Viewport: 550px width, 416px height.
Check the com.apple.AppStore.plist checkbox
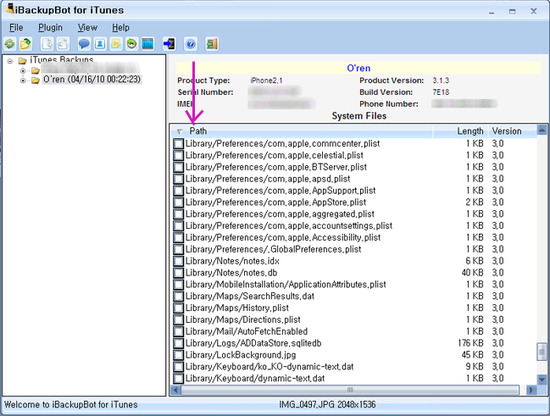pos(179,202)
